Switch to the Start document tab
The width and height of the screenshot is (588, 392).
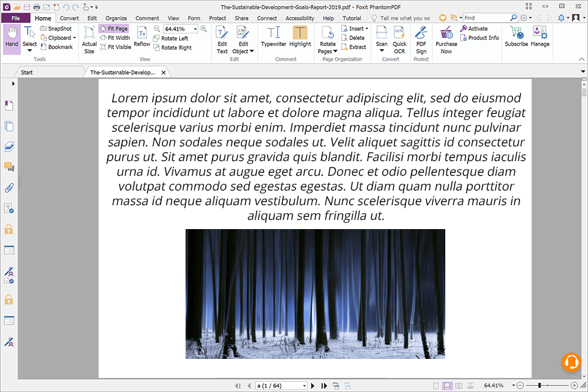[26, 72]
